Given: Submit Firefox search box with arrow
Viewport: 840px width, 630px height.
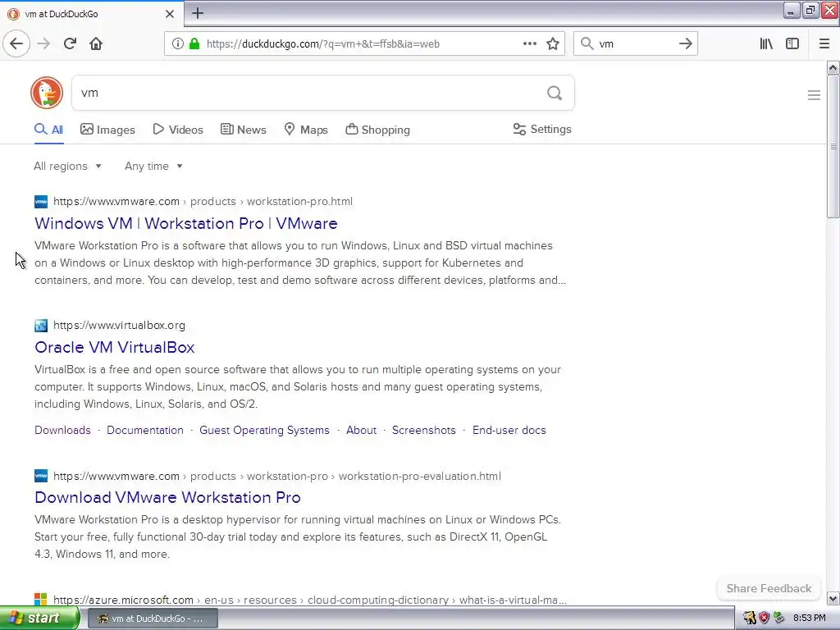Looking at the screenshot, I should [685, 44].
